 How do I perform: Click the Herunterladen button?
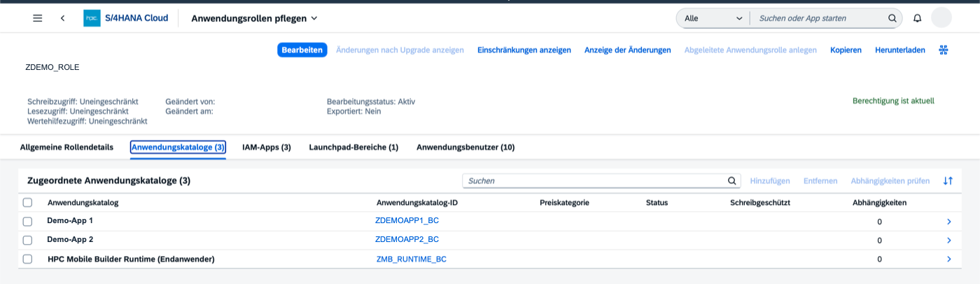[900, 50]
